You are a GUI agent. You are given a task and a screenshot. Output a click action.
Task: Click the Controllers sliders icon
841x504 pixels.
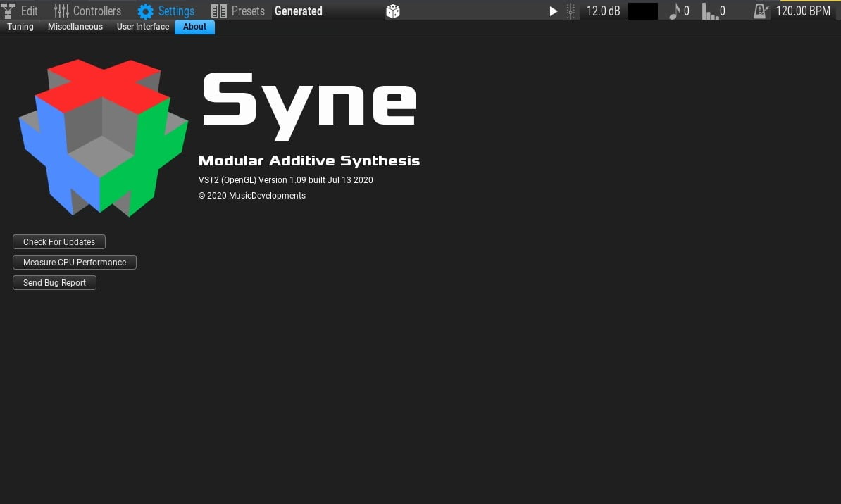(x=61, y=11)
